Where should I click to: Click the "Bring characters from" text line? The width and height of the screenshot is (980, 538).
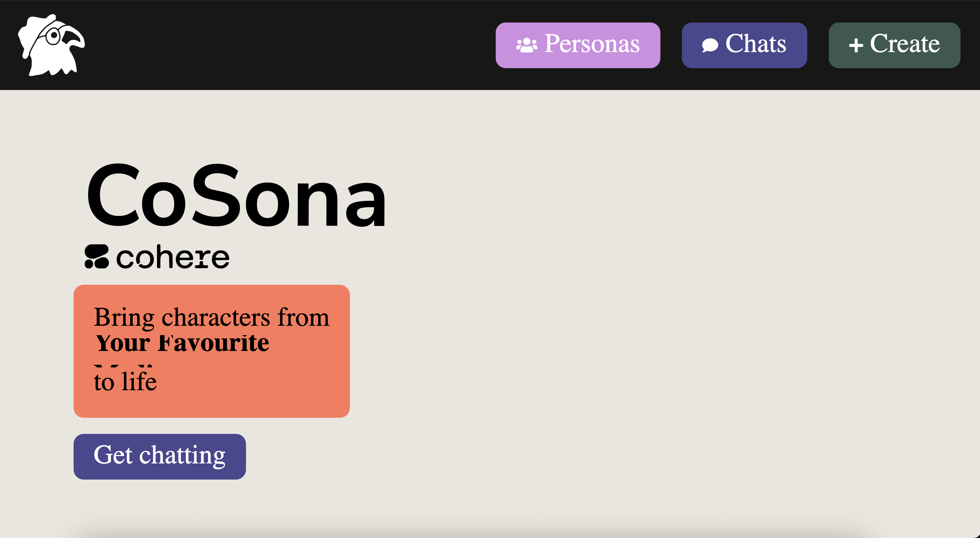(x=211, y=317)
